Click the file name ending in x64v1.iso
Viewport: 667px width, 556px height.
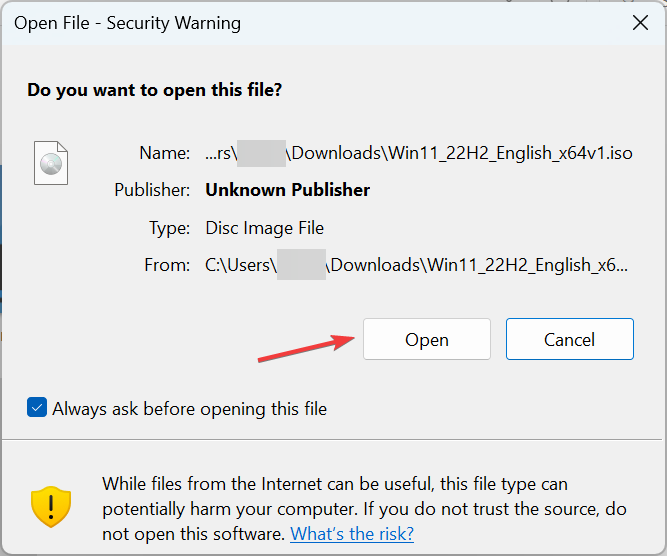(419, 153)
